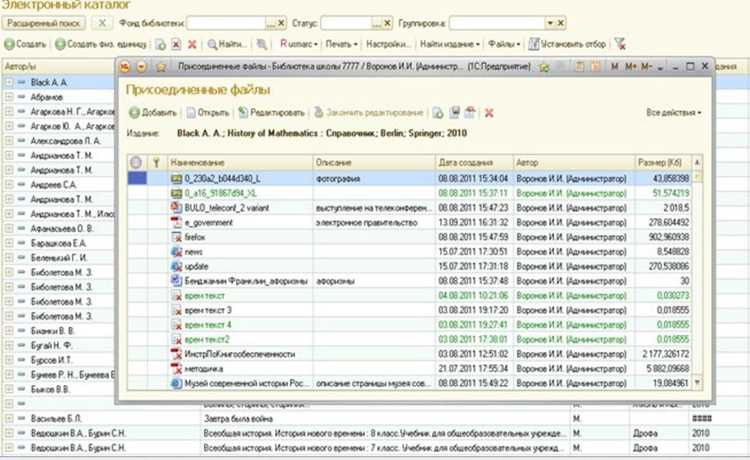Click the calendar icon in dialog title bar
Screen dimensions: 750x460
(x=596, y=67)
